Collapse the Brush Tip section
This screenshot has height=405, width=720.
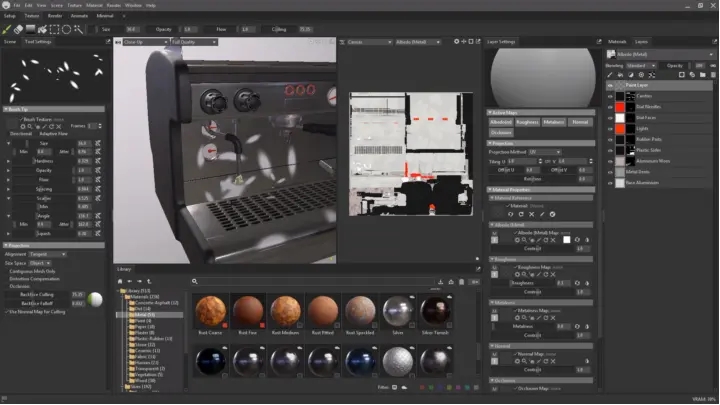pyautogui.click(x=54, y=109)
